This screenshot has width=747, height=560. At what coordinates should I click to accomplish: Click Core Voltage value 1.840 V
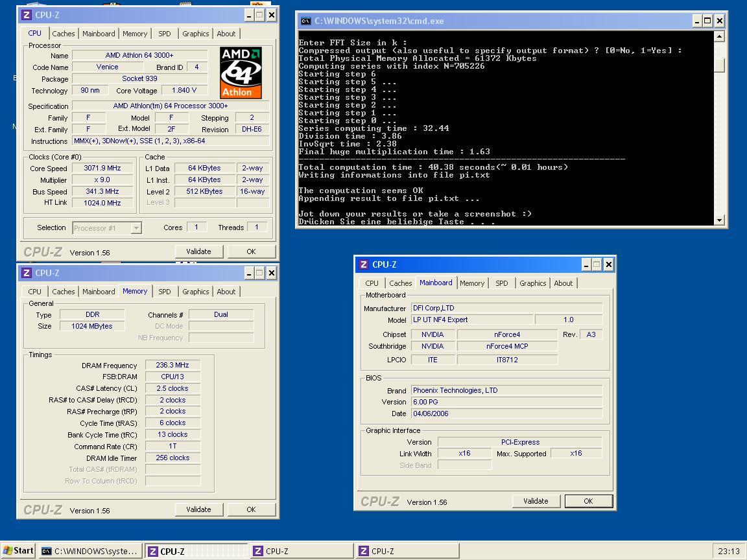pos(184,90)
